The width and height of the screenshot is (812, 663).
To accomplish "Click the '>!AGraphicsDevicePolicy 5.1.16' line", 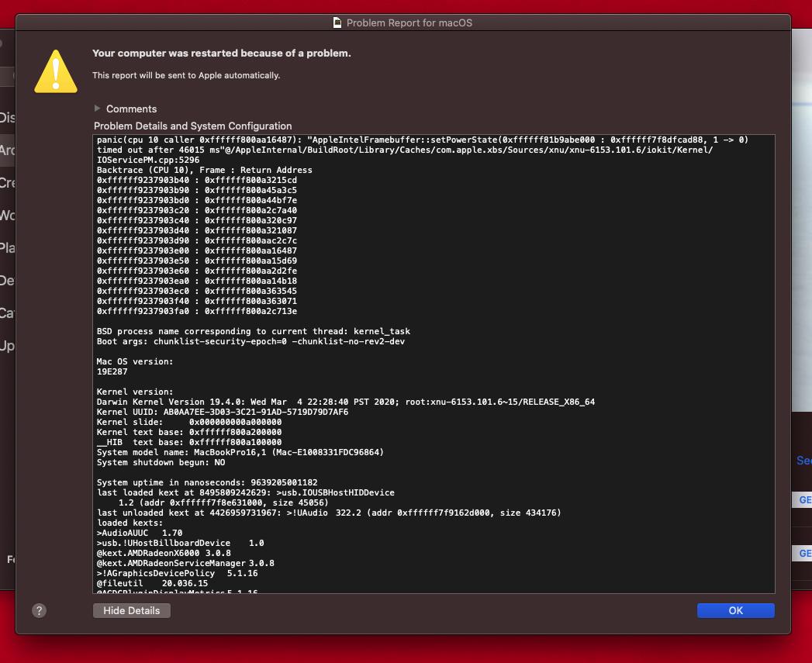I will tap(177, 574).
